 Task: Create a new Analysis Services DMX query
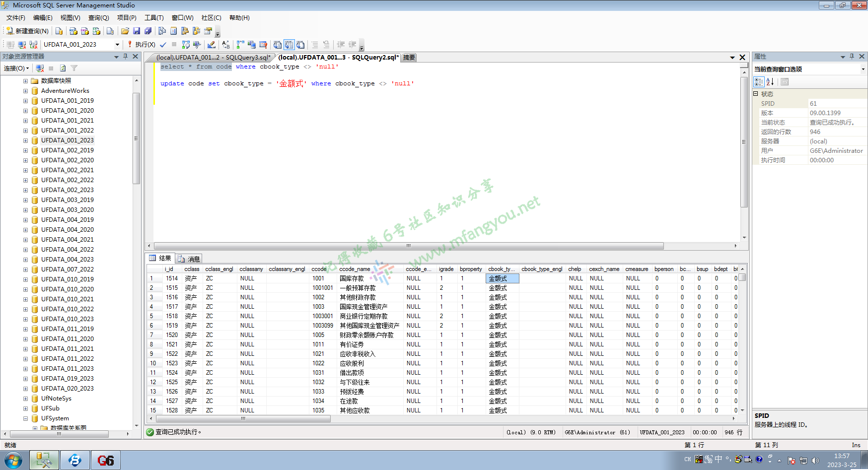pyautogui.click(x=85, y=31)
